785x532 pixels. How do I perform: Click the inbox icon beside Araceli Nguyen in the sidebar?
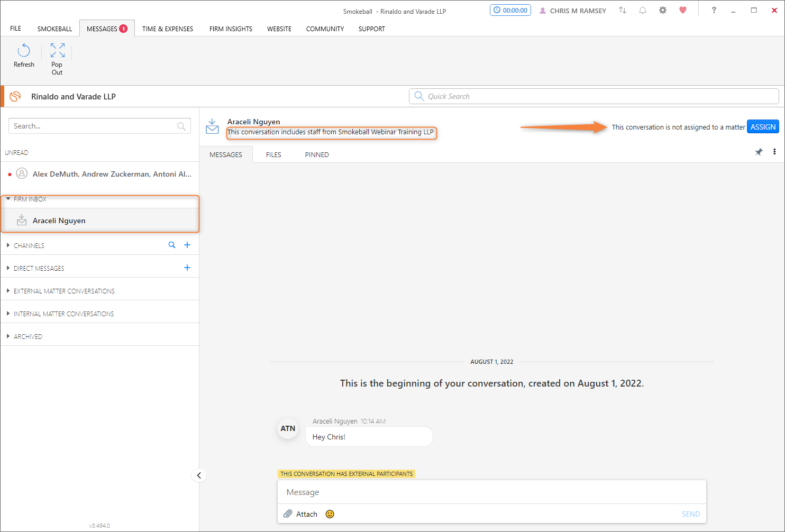point(22,220)
